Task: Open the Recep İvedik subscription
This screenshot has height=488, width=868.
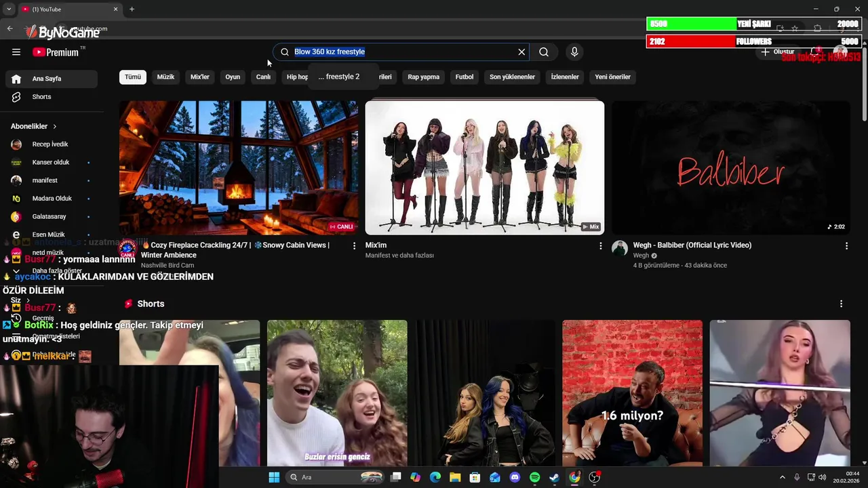Action: pos(52,144)
